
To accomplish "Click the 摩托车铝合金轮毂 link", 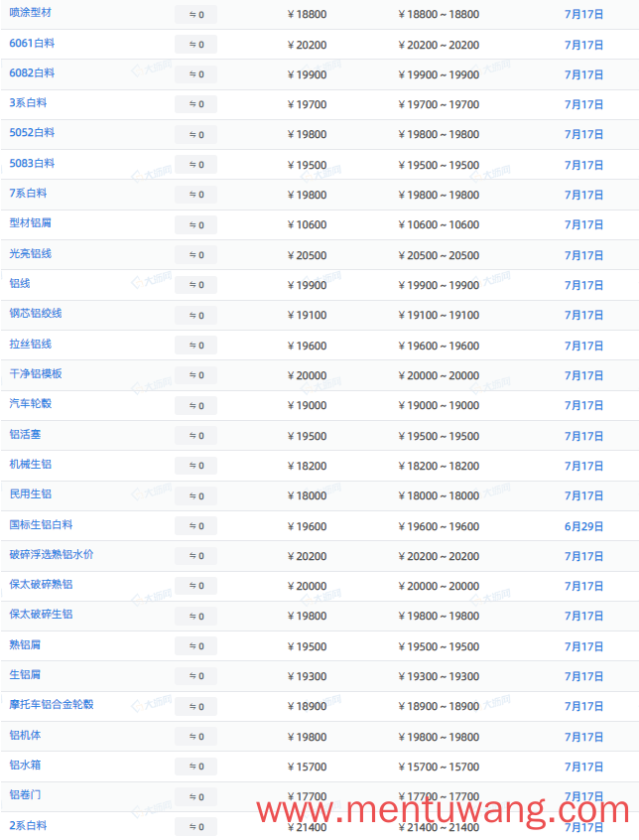I will point(52,704).
